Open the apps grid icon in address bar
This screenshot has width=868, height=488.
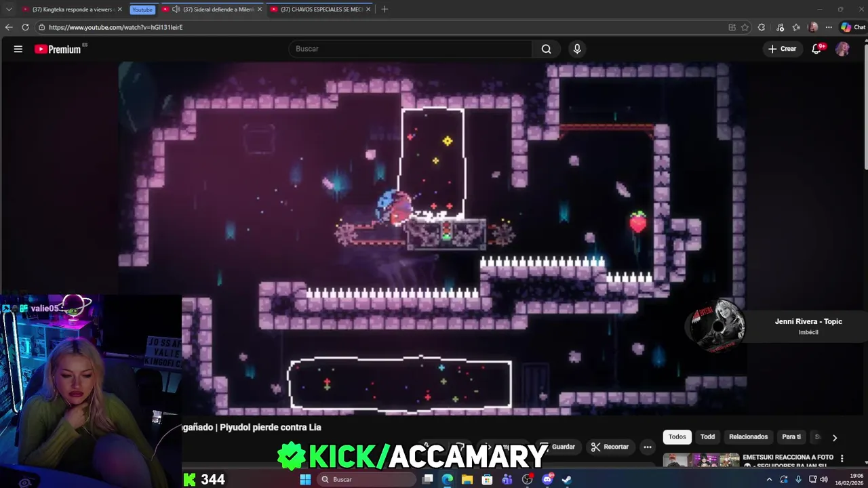tap(732, 27)
